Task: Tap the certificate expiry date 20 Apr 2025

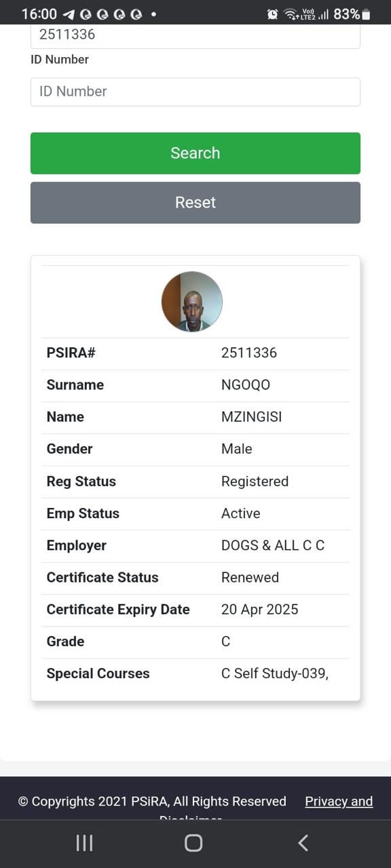Action: pos(260,610)
